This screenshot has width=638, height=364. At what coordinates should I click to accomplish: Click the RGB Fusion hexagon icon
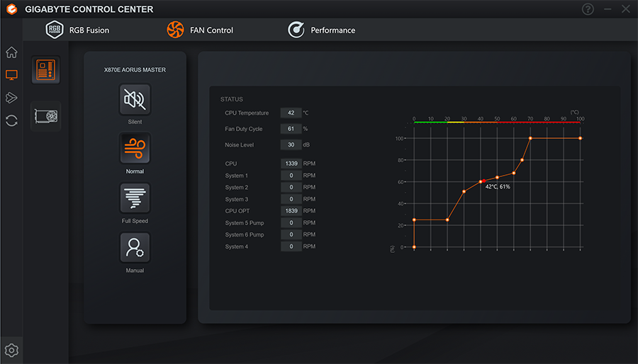coord(54,30)
